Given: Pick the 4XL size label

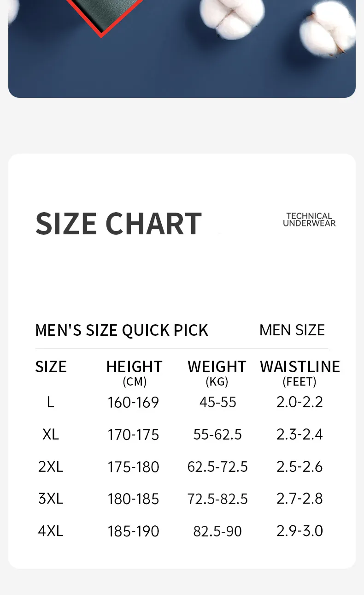Looking at the screenshot, I should coord(51,531).
